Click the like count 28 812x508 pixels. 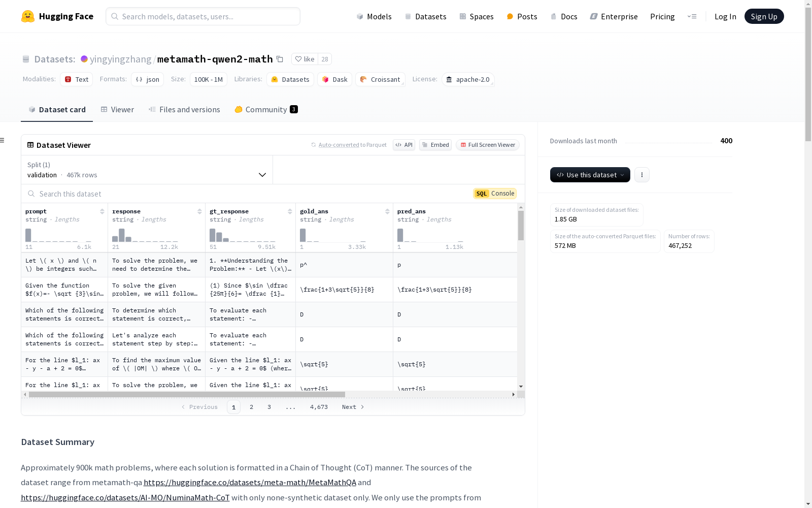(x=325, y=59)
